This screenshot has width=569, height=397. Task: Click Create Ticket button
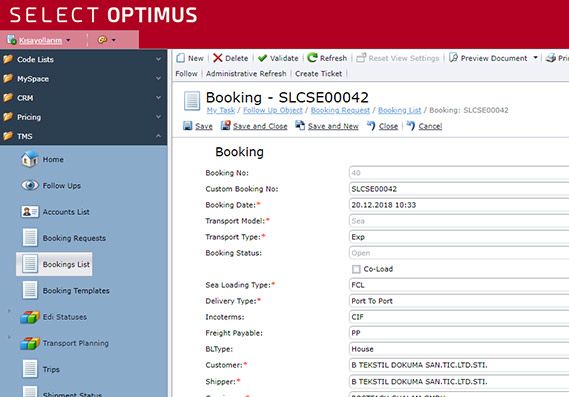click(319, 74)
